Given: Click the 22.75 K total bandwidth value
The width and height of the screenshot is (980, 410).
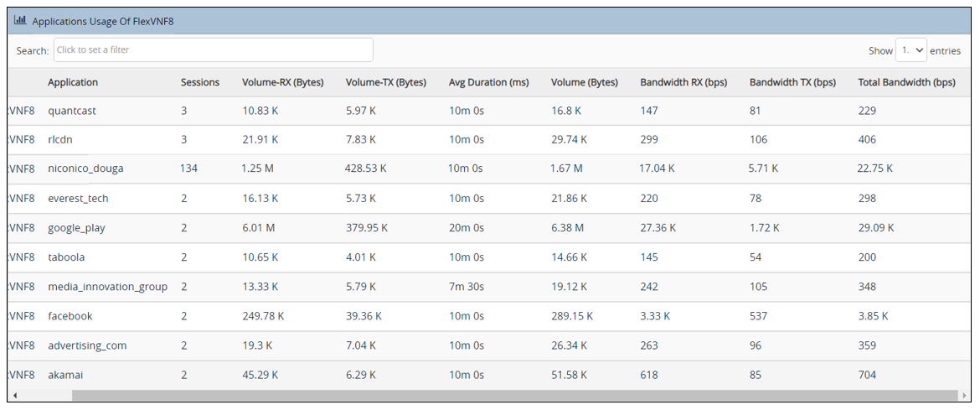Looking at the screenshot, I should (874, 169).
